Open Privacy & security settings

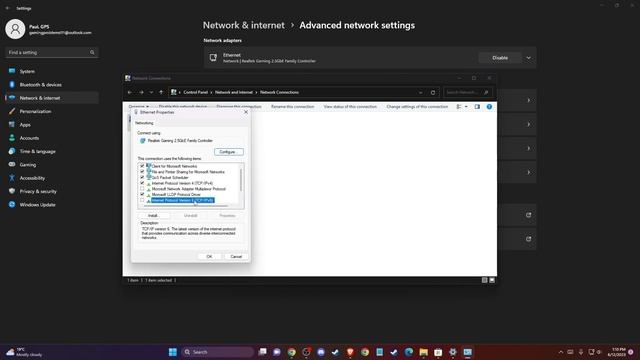pyautogui.click(x=38, y=191)
